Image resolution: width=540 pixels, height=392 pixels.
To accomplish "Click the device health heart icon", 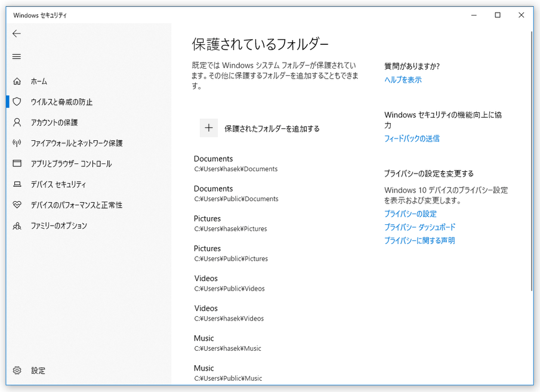I will (x=17, y=205).
